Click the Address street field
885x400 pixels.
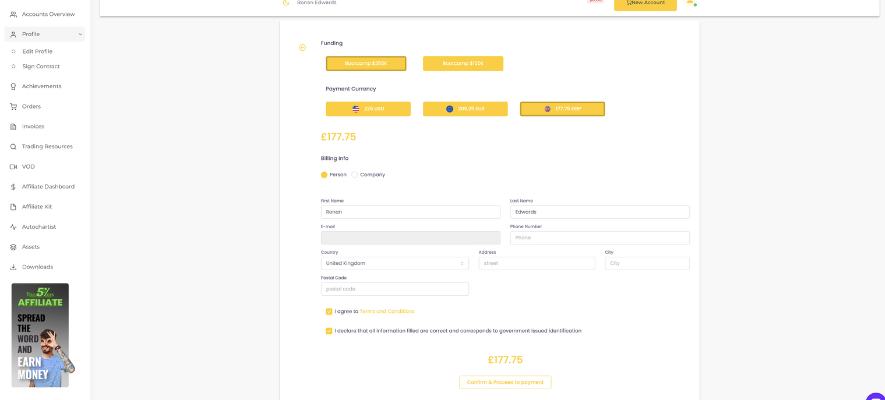[537, 263]
